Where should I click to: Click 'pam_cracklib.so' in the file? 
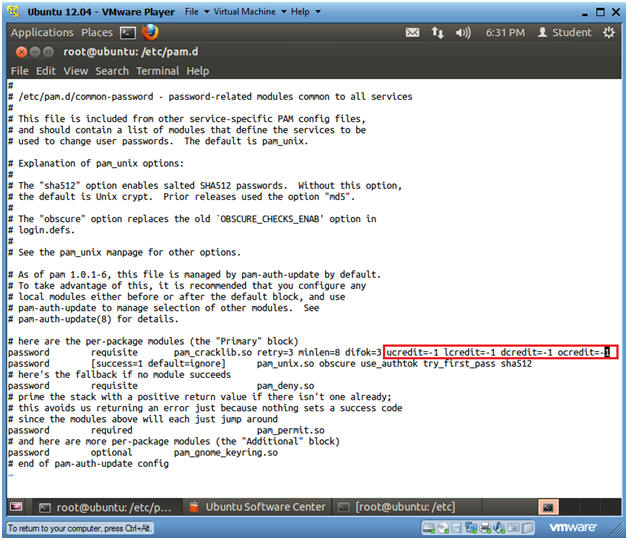coord(213,353)
